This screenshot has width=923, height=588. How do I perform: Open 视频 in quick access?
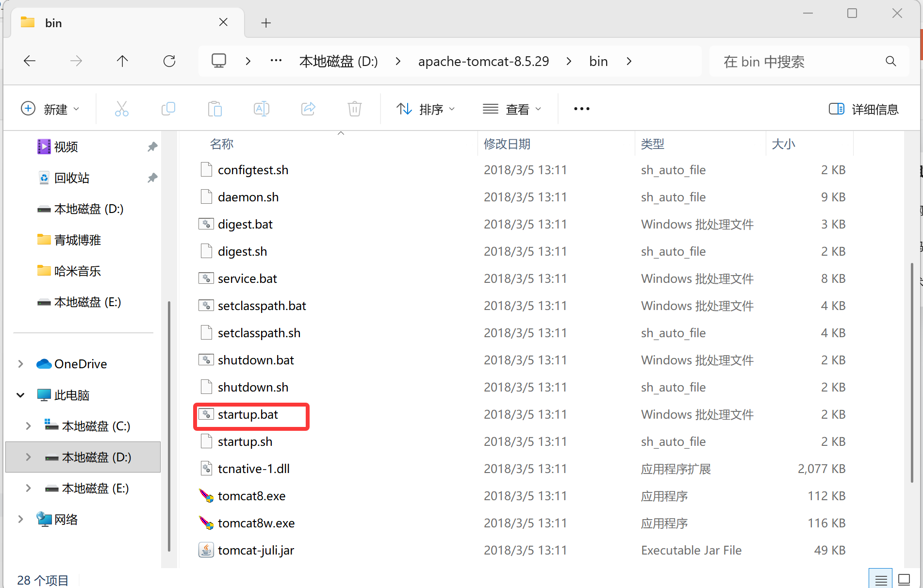point(66,147)
